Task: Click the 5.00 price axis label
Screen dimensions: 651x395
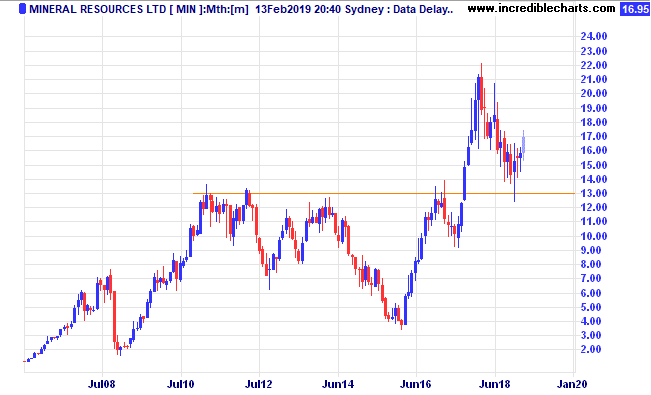Action: [591, 307]
